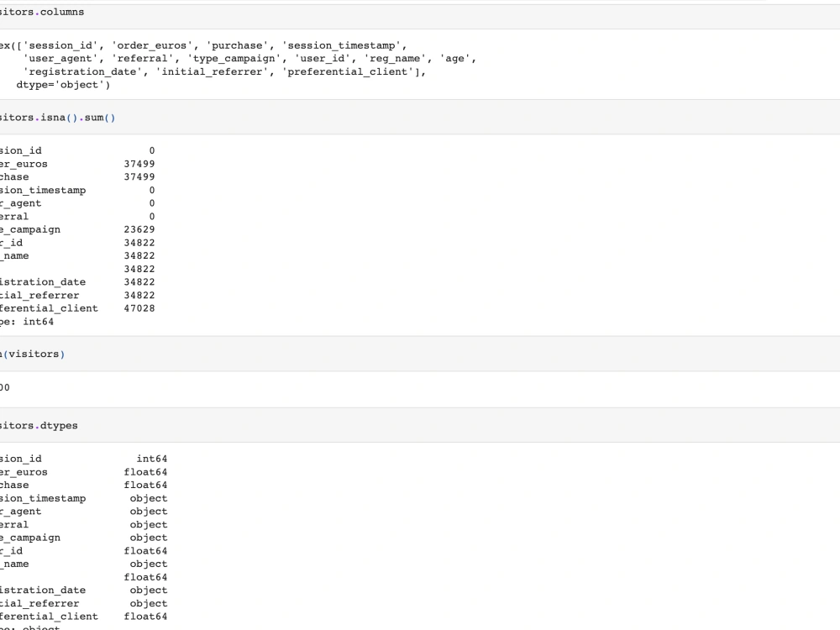Click the row count output under len(visitors)
The height and width of the screenshot is (630, 840).
[7, 387]
